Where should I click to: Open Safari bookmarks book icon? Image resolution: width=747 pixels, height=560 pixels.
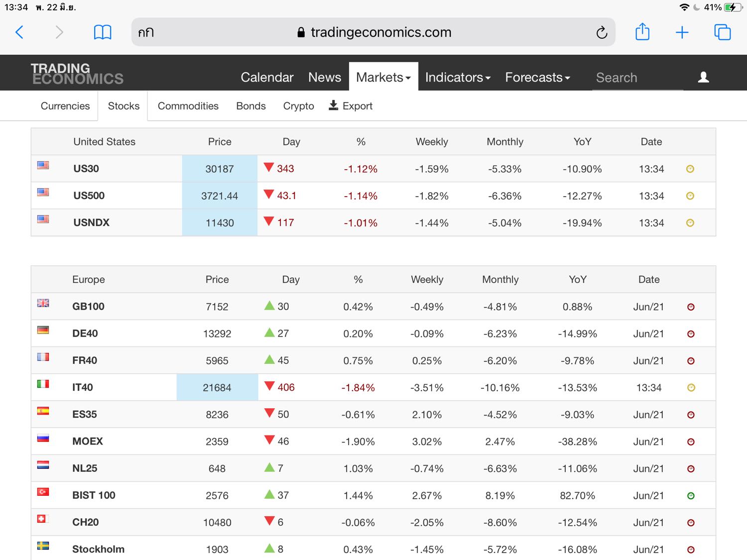tap(103, 32)
